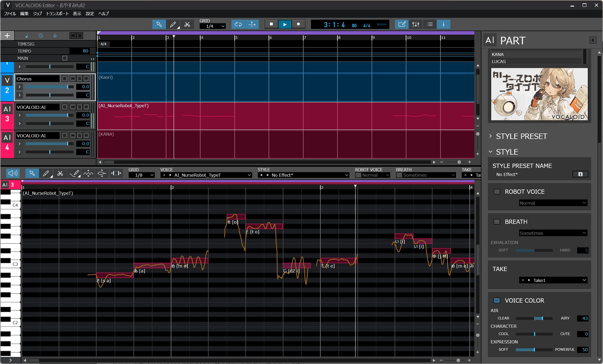
Task: Open piano roll GRID 1/8 dropdown
Action: (x=142, y=175)
